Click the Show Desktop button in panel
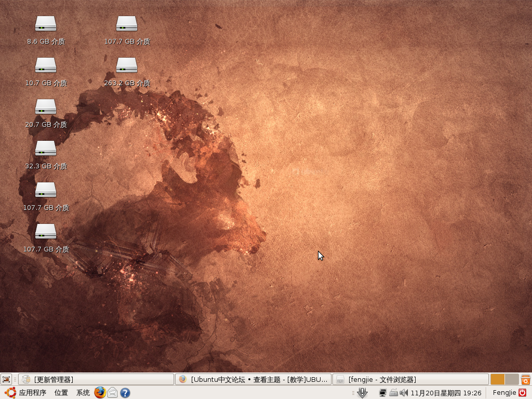The height and width of the screenshot is (399, 532). pyautogui.click(x=6, y=379)
